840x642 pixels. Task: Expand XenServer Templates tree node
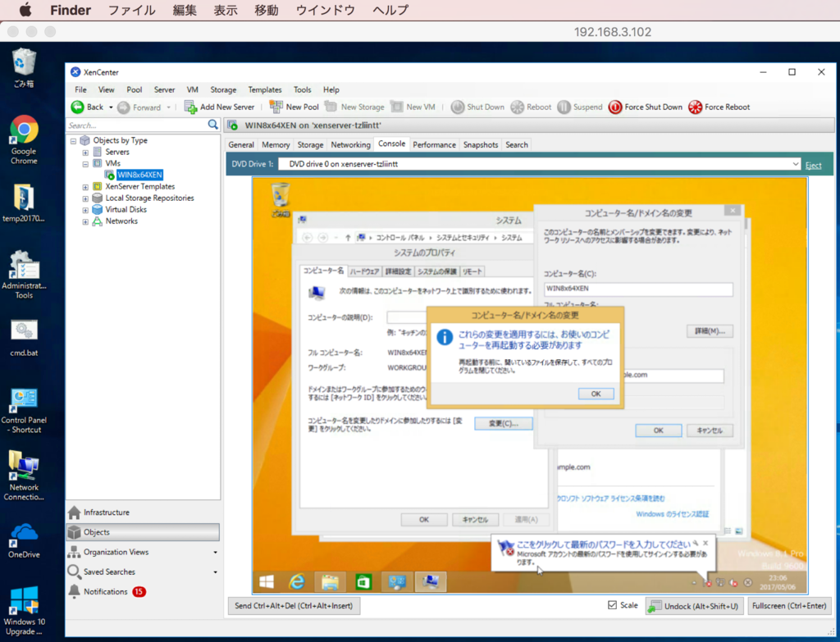click(85, 187)
